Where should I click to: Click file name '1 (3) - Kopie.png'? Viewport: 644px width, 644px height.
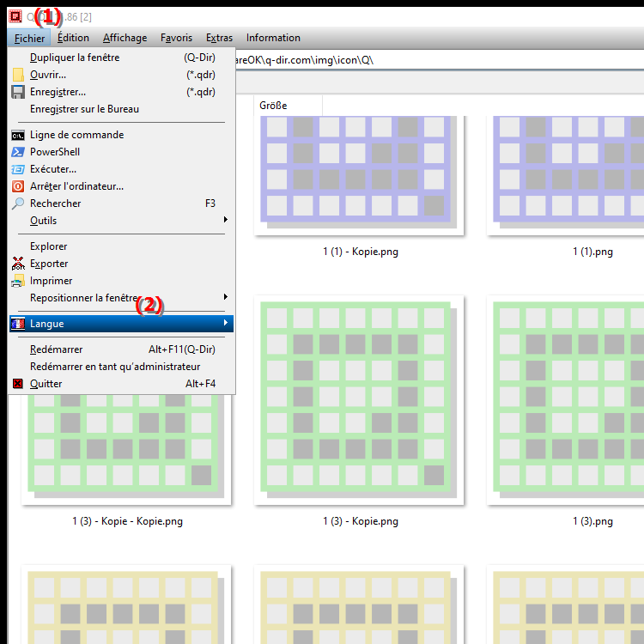pyautogui.click(x=361, y=521)
